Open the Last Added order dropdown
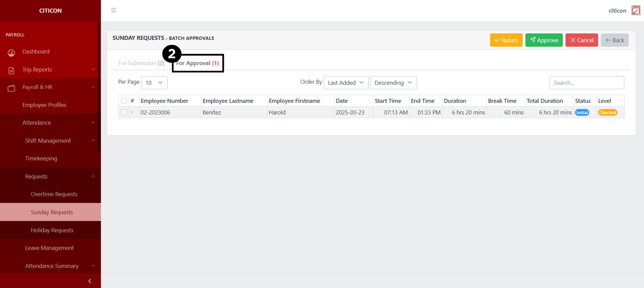This screenshot has width=644, height=288. click(345, 82)
